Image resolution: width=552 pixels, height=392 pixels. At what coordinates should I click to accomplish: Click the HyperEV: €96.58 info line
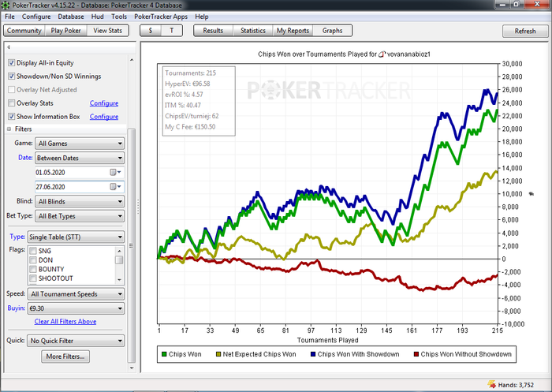[x=188, y=84]
